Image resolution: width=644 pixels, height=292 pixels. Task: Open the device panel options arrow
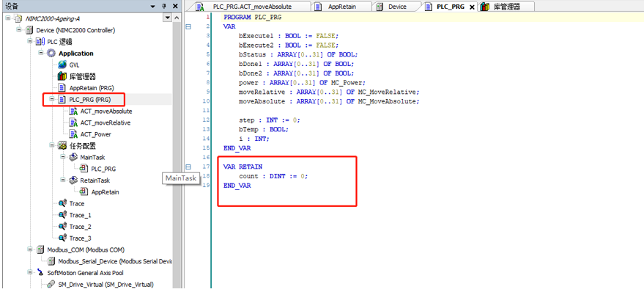coord(153,6)
